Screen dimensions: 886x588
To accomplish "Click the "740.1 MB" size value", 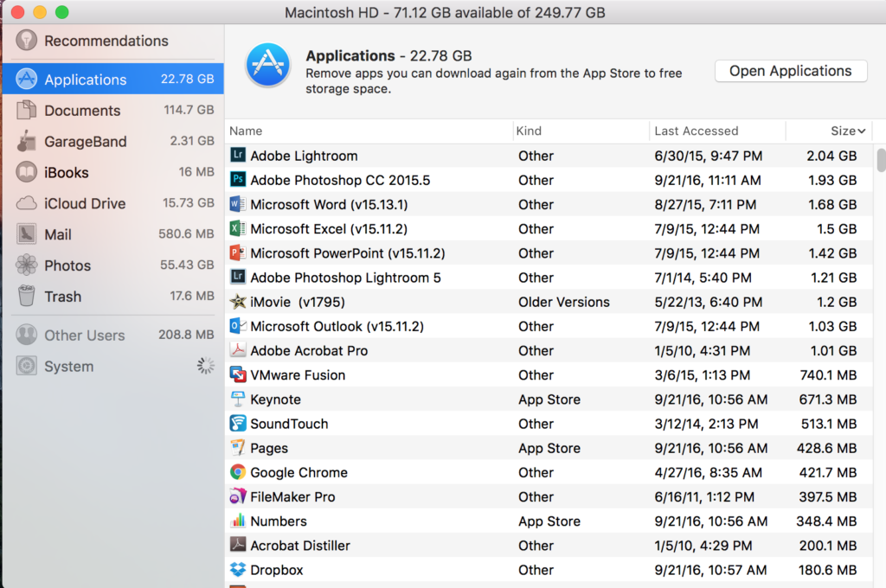I will 828,375.
